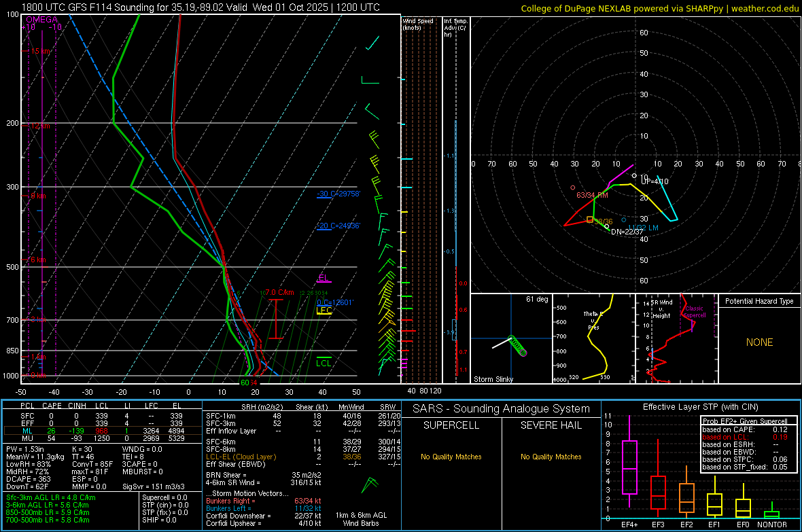The width and height of the screenshot is (802, 532).
Task: Click the Prob EF2+ Given Supercell header
Action: tap(745, 421)
